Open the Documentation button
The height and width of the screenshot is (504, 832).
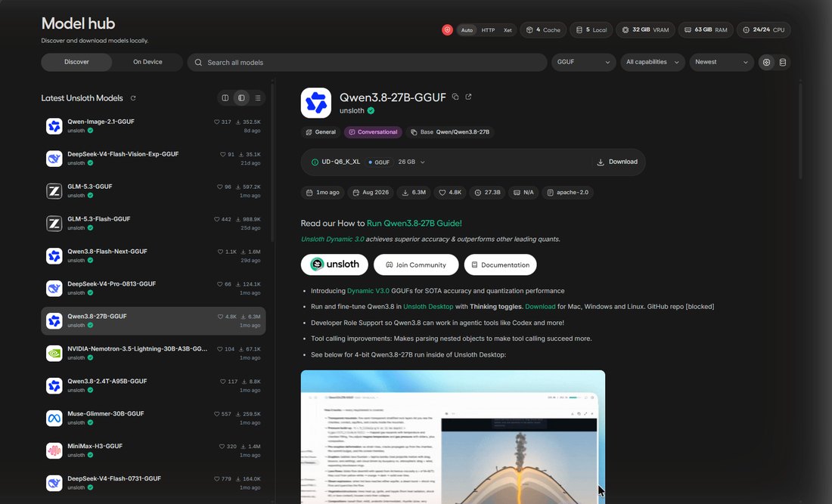[x=501, y=264]
